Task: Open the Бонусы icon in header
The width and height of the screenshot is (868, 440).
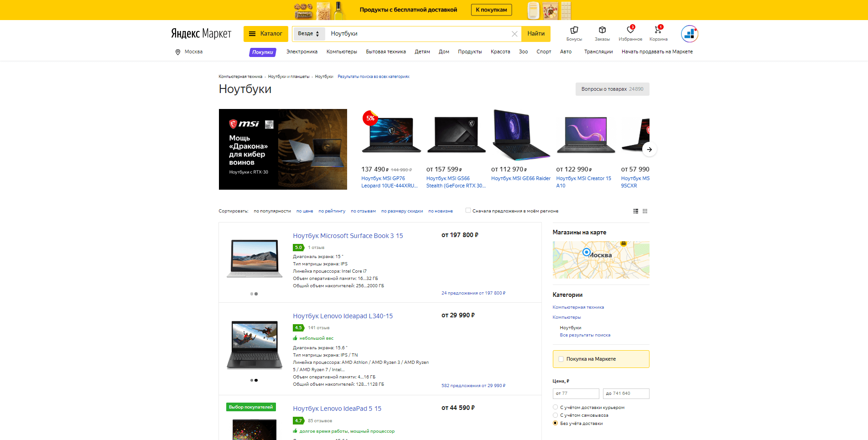Action: pyautogui.click(x=574, y=30)
